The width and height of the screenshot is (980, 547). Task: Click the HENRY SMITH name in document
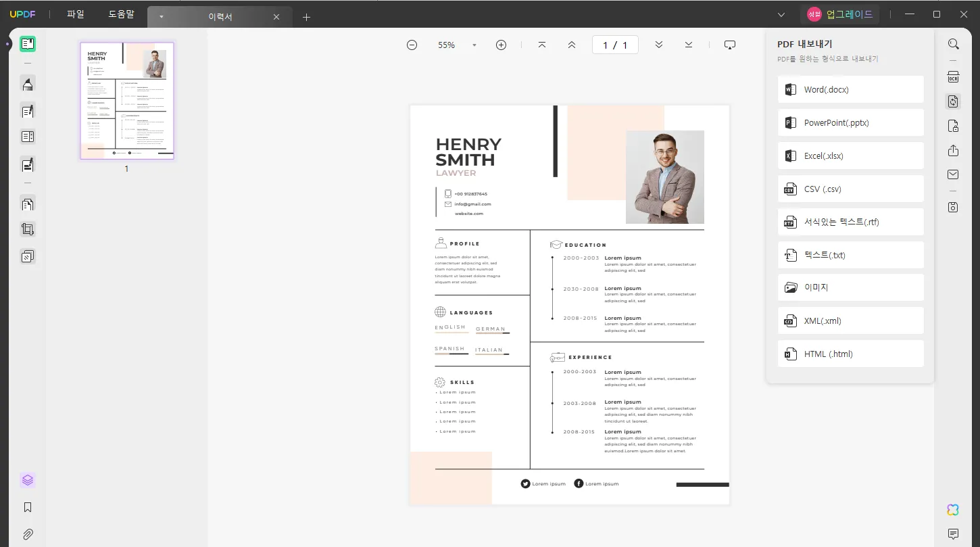[468, 152]
